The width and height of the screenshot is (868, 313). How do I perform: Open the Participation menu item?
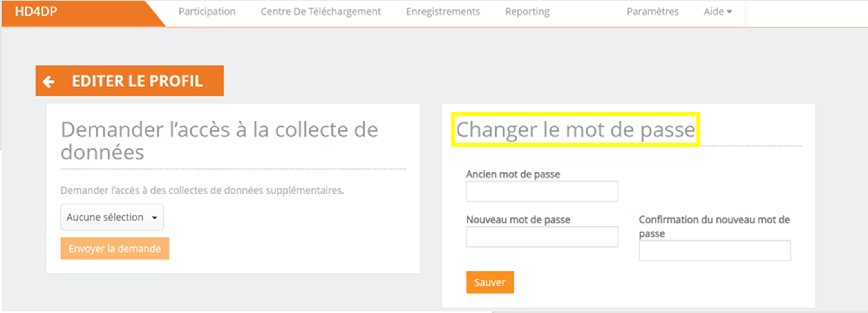pos(207,12)
